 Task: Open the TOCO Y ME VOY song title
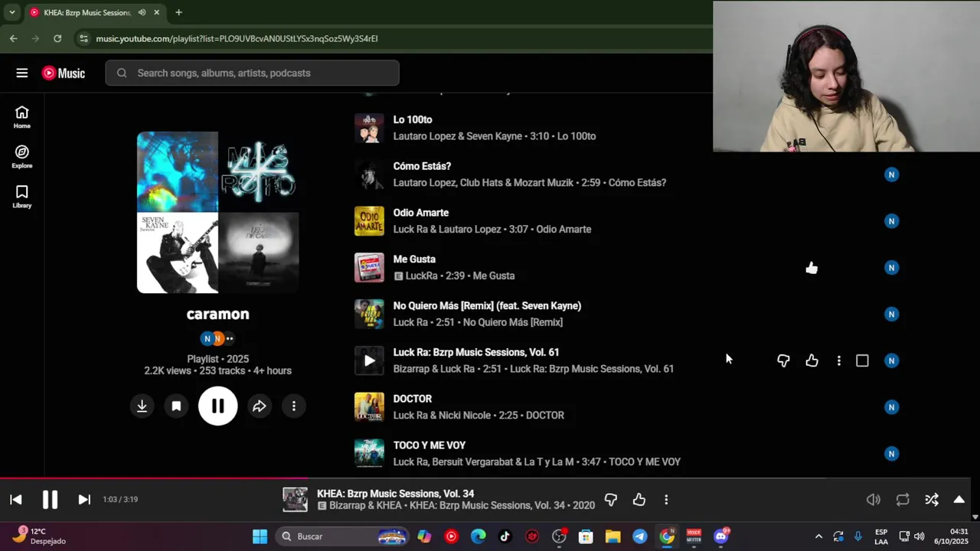pyautogui.click(x=430, y=445)
